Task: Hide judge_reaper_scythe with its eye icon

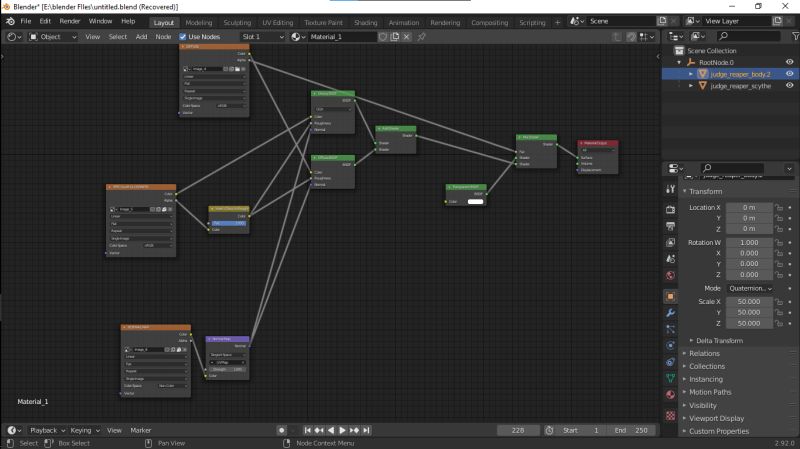Action: (789, 86)
